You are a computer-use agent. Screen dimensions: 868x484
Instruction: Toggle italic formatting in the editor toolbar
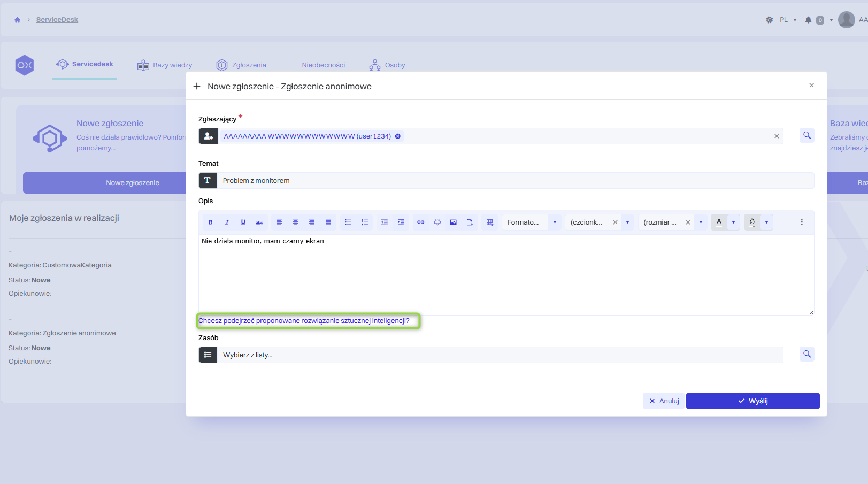227,222
